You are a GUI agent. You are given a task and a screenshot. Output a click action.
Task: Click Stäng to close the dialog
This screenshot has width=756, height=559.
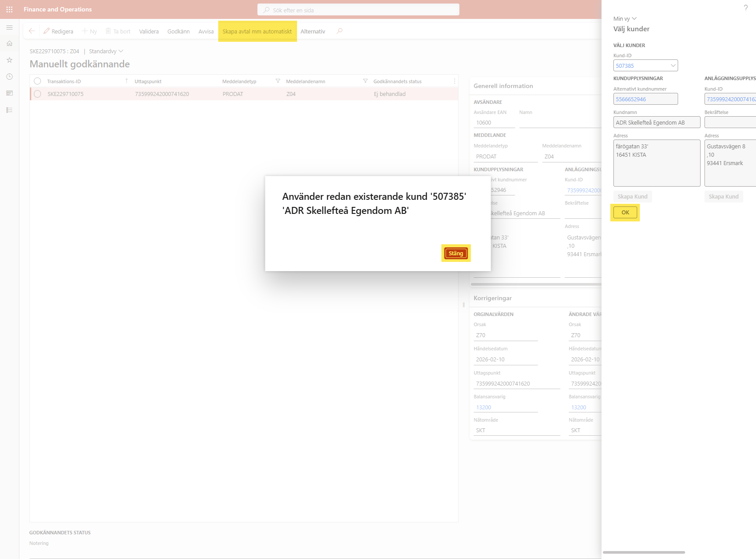455,253
